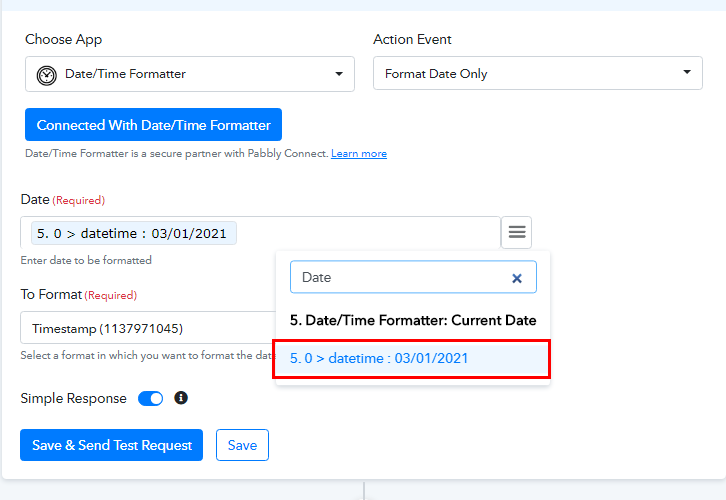Click the Save button

pyautogui.click(x=242, y=445)
